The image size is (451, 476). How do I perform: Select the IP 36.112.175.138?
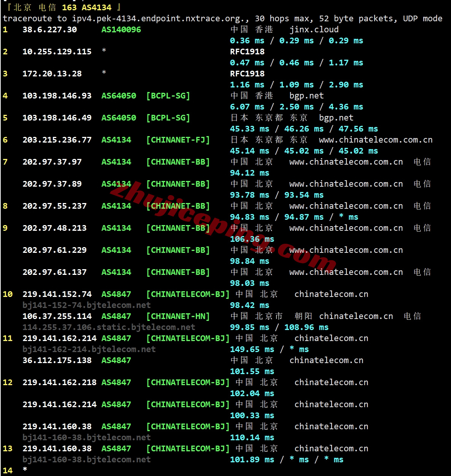(57, 360)
